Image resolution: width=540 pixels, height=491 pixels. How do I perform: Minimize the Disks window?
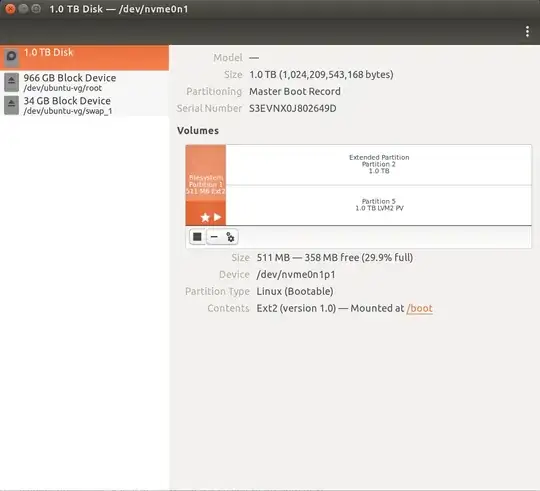[23, 9]
